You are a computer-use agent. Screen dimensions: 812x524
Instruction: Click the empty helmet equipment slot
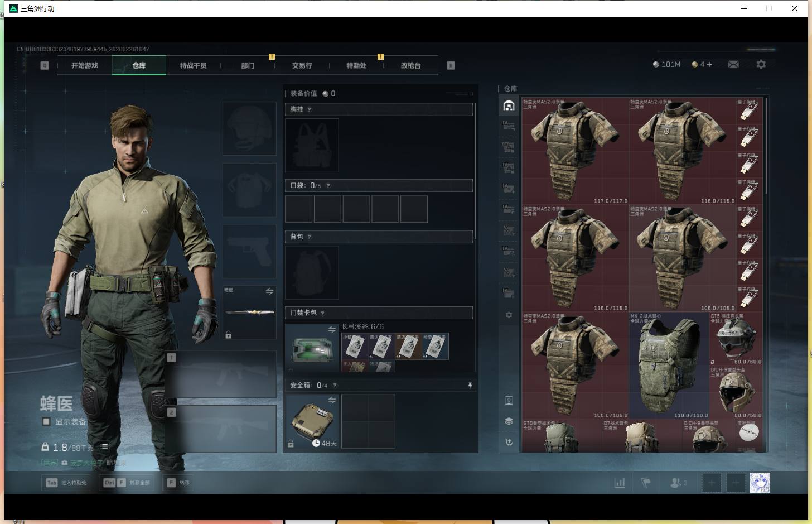tap(249, 128)
